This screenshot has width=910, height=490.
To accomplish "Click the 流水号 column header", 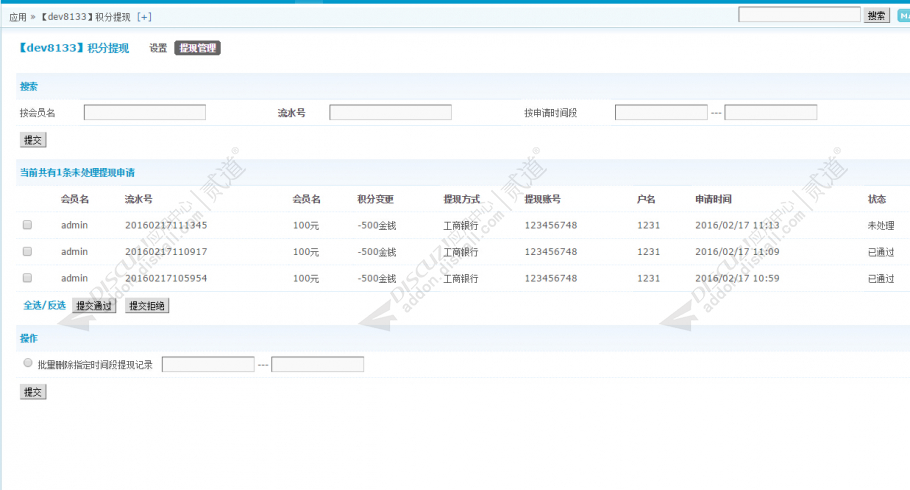I will (139, 199).
